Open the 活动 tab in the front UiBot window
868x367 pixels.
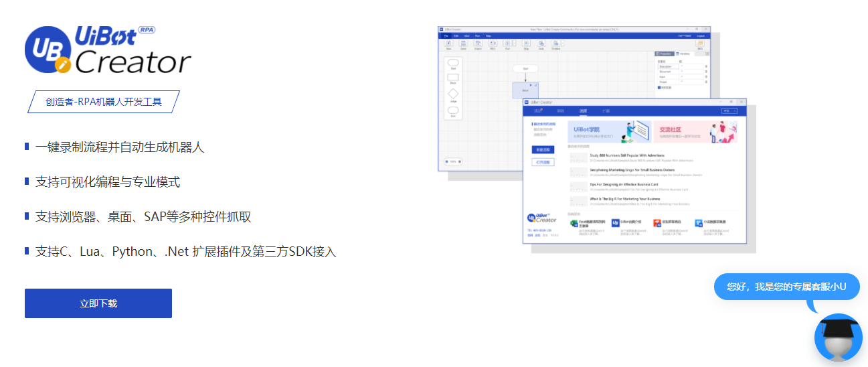coord(537,111)
